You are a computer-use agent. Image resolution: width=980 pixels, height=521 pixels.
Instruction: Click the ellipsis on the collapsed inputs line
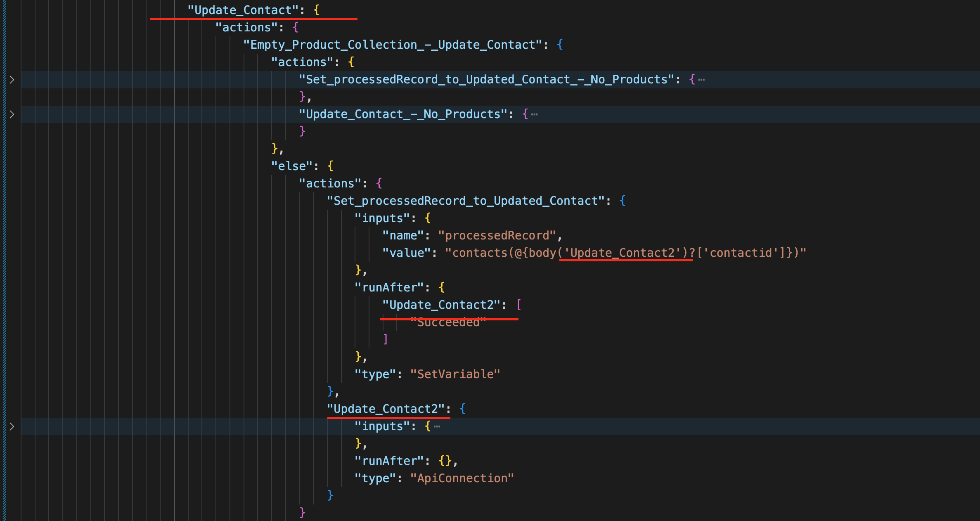[436, 426]
